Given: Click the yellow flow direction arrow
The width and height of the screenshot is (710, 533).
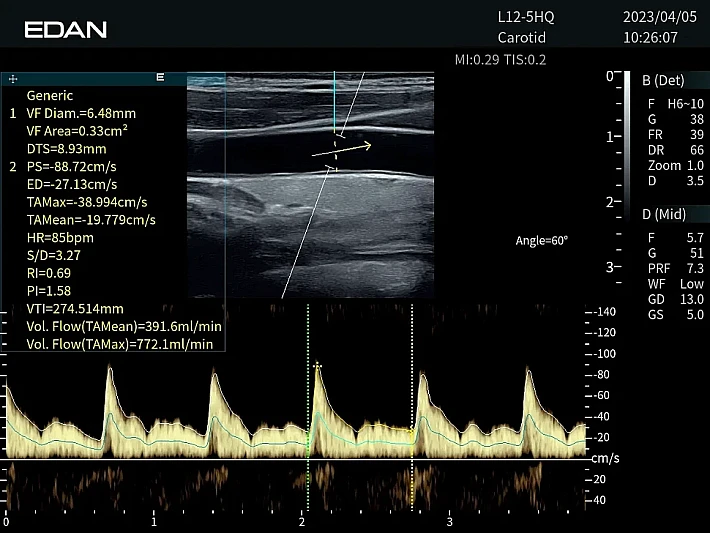Looking at the screenshot, I should click(x=343, y=149).
